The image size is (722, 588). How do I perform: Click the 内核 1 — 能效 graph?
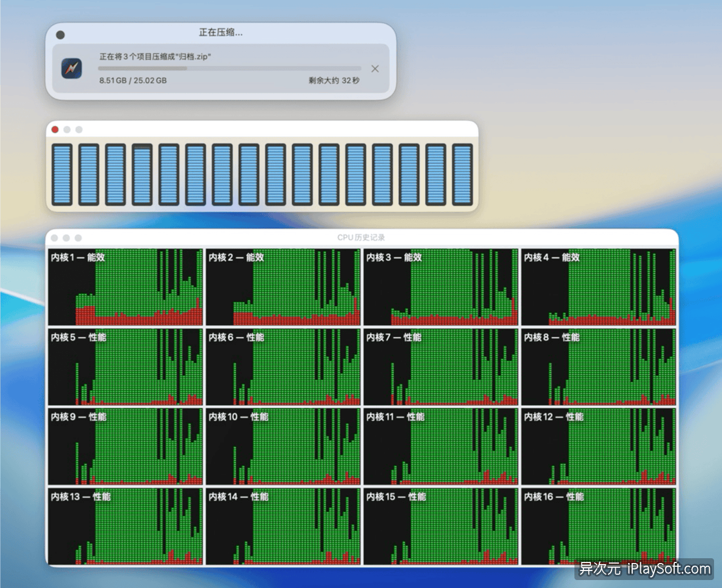pos(125,287)
